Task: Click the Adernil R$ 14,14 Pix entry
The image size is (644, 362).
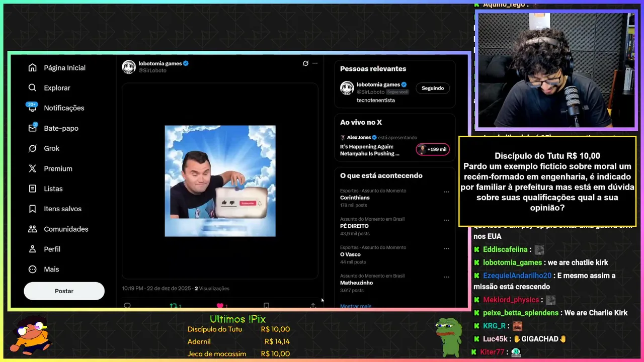Action: pos(238,341)
